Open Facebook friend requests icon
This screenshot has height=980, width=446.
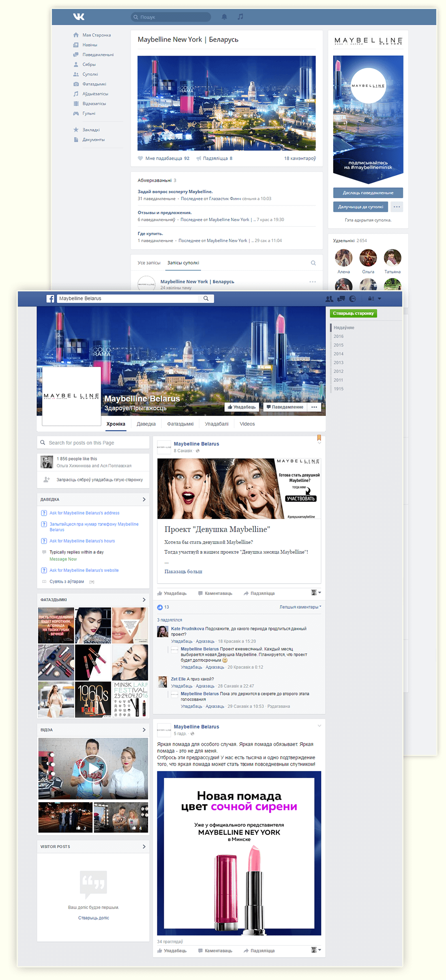point(329,299)
